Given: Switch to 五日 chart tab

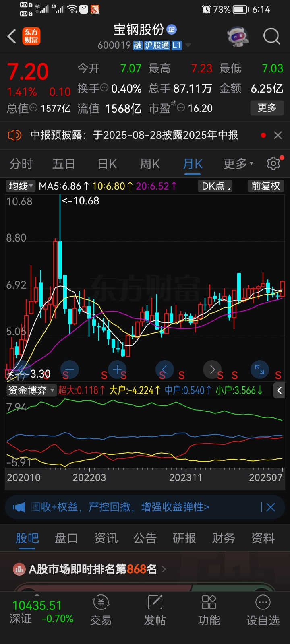Looking at the screenshot, I should 64,164.
